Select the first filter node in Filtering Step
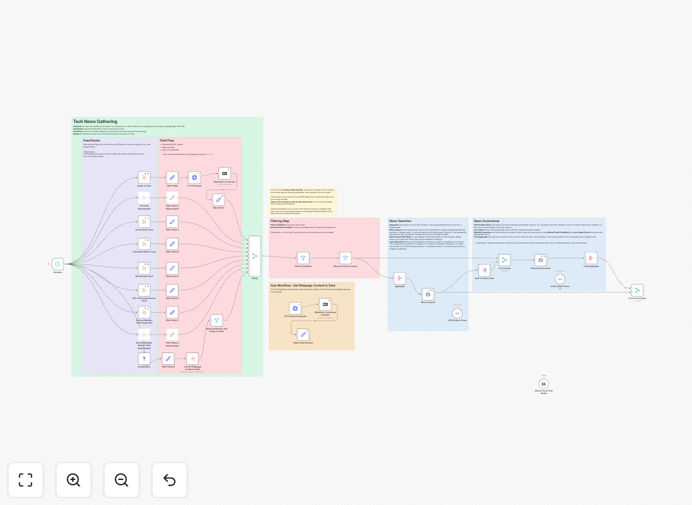Screen dimensions: 692x505 click(x=303, y=258)
